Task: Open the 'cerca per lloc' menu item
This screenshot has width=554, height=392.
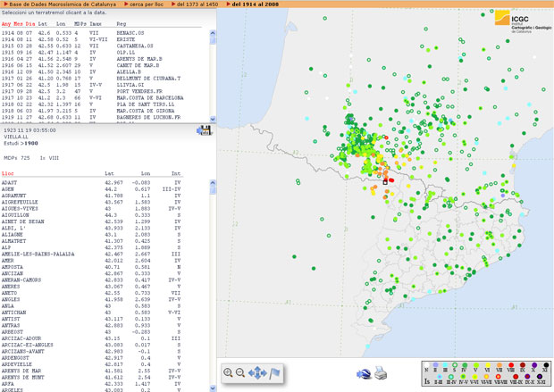Action: [x=147, y=4]
